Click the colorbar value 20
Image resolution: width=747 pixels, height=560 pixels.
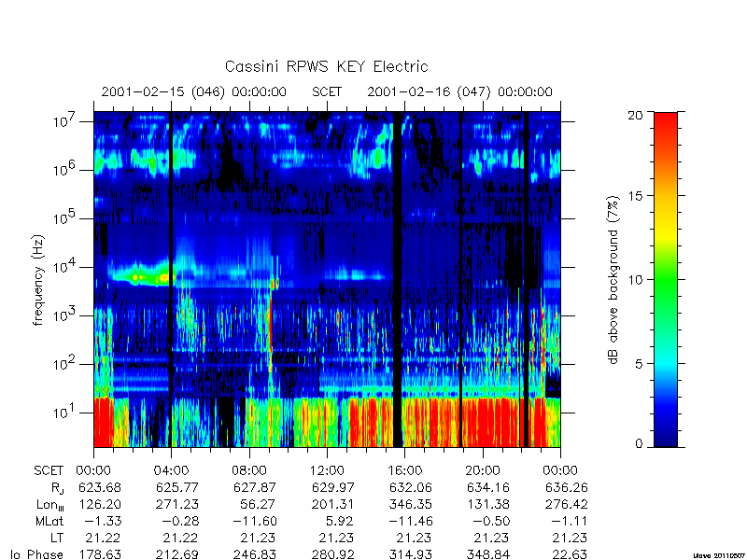click(635, 115)
